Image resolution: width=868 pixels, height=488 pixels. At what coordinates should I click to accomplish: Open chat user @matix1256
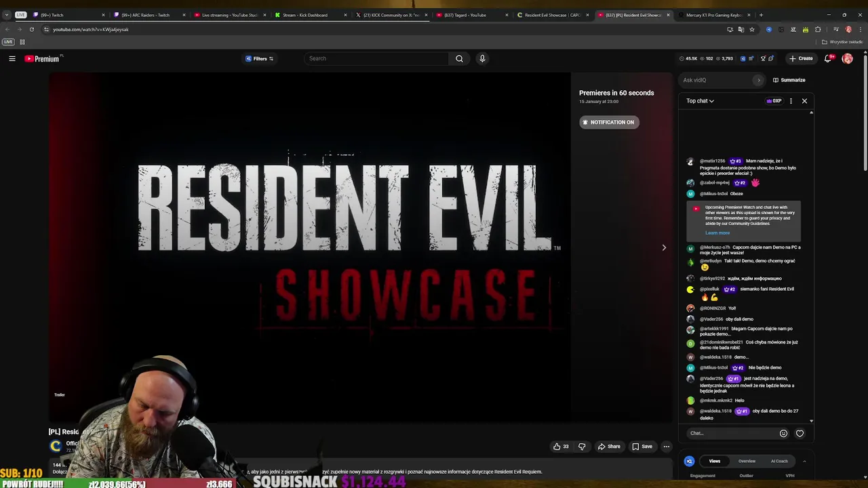point(712,161)
